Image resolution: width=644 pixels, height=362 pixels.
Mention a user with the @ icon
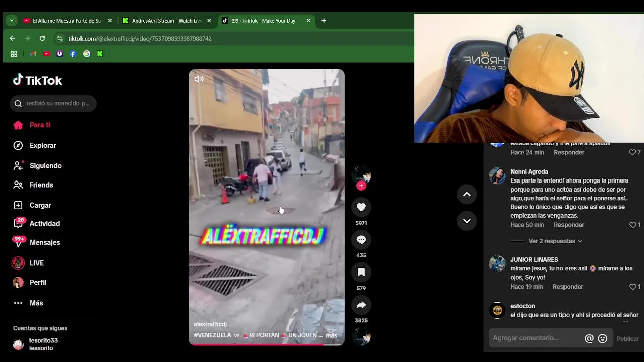(x=589, y=338)
